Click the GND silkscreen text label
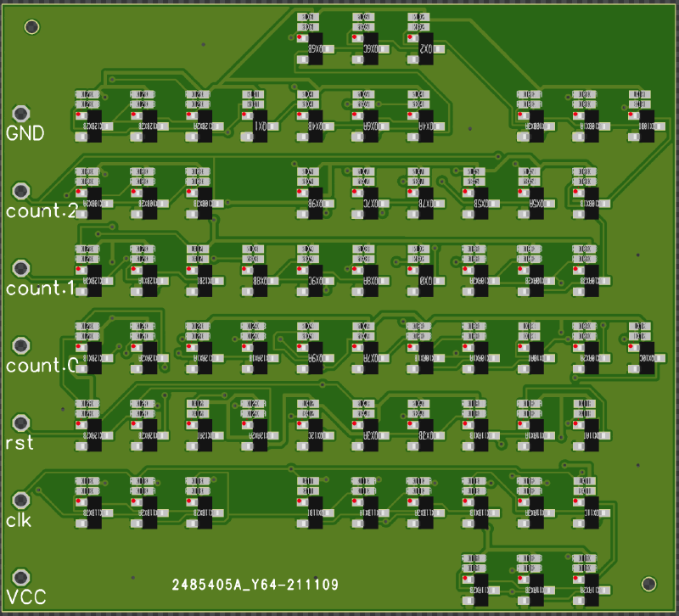This screenshot has width=679, height=616. (25, 133)
